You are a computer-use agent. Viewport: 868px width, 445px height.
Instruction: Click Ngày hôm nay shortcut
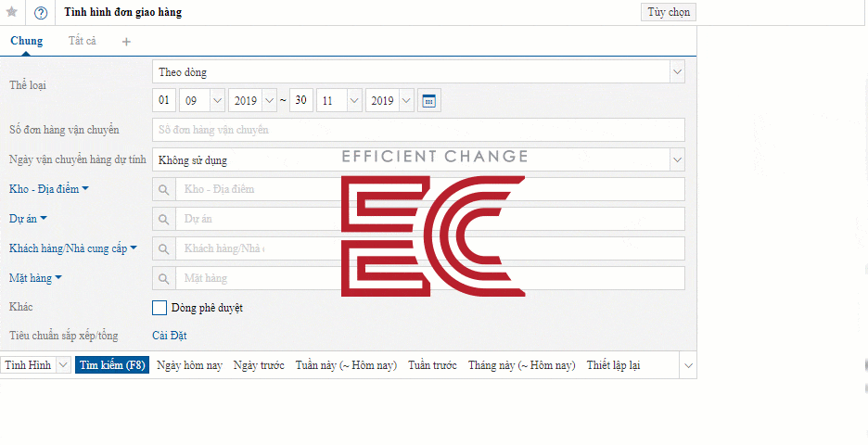click(189, 365)
